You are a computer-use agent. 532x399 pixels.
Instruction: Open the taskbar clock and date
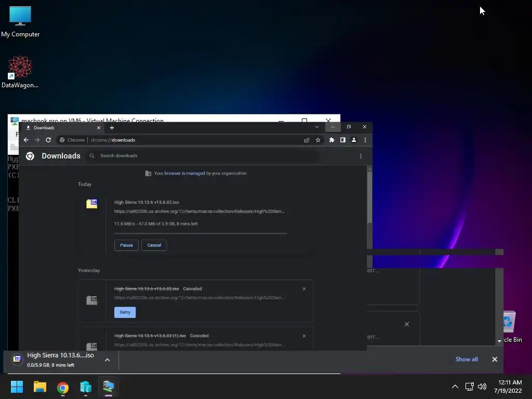pyautogui.click(x=508, y=387)
